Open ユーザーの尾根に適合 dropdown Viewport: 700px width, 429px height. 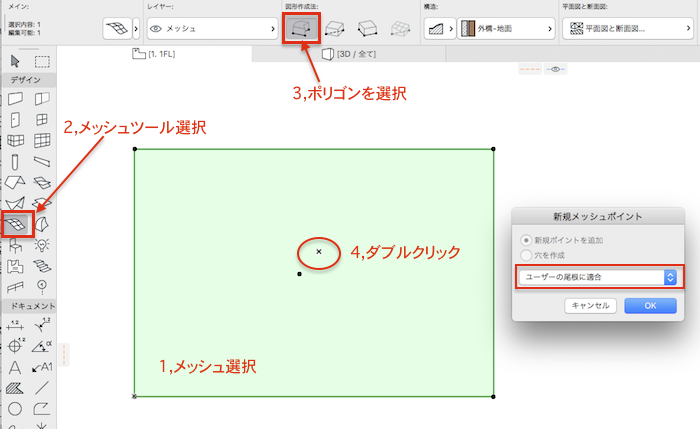click(x=597, y=277)
